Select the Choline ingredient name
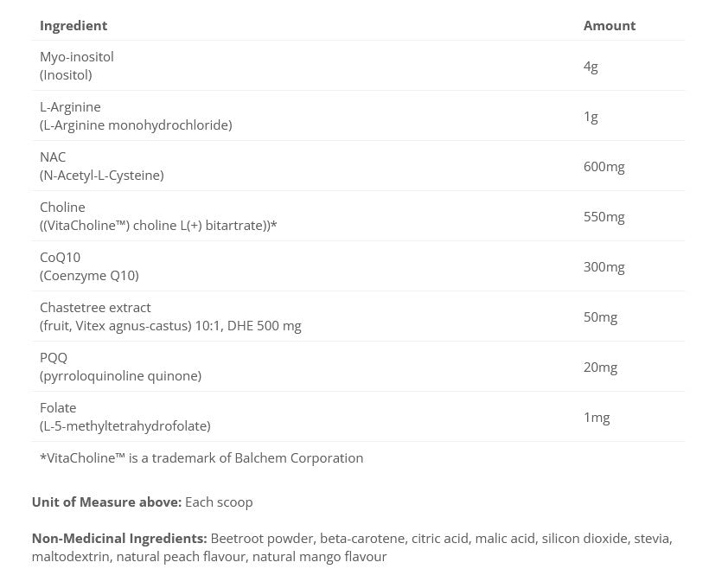 (x=62, y=208)
